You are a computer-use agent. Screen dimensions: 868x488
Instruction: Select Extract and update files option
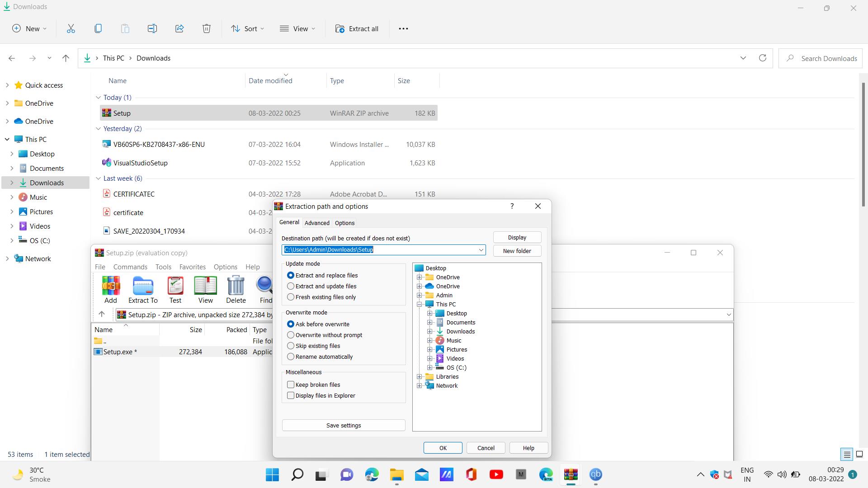click(x=291, y=286)
